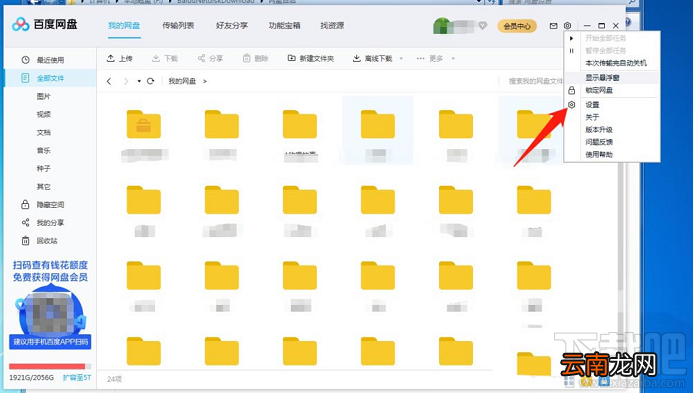The height and width of the screenshot is (393, 694).
Task: Switch to the 功能宝箱 tab
Action: (285, 26)
